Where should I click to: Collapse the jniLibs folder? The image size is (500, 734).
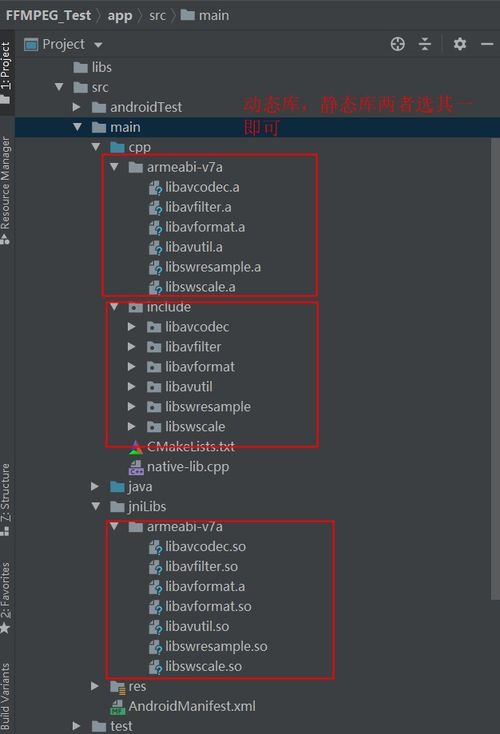coord(96,506)
